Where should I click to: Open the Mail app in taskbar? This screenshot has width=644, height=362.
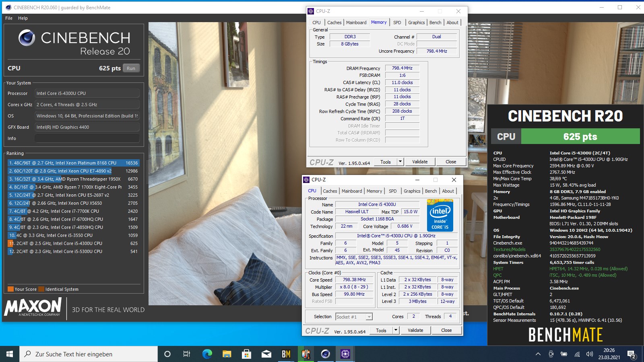coord(266,354)
